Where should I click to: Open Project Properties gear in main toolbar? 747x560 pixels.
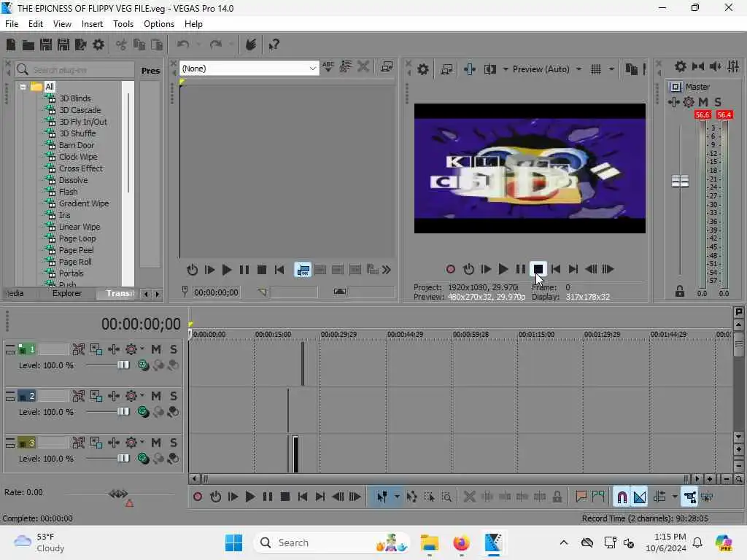click(x=98, y=44)
